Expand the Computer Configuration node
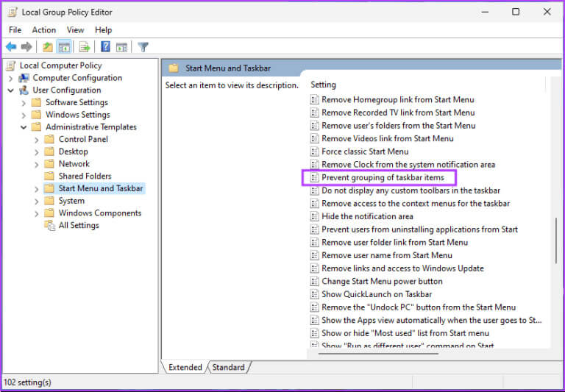565x392 pixels. 10,78
